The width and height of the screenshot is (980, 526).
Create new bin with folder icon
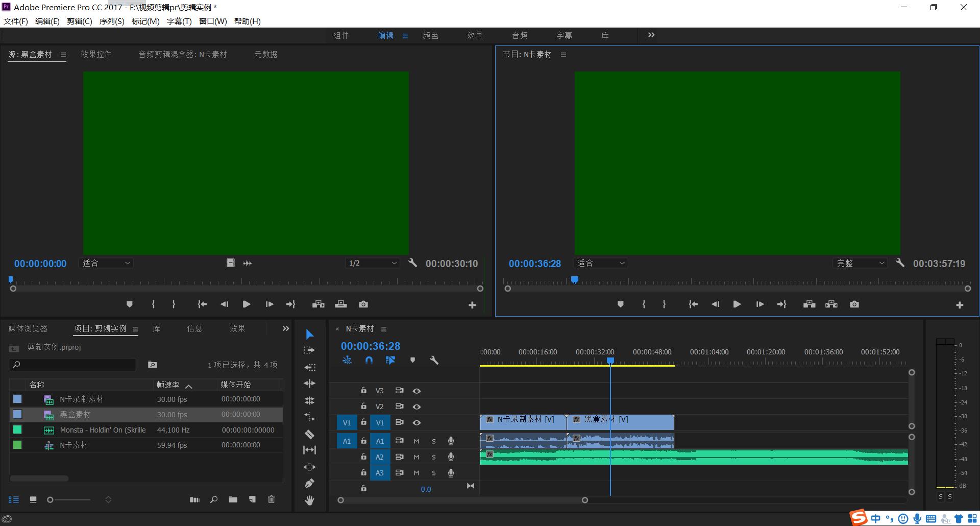[x=233, y=499]
